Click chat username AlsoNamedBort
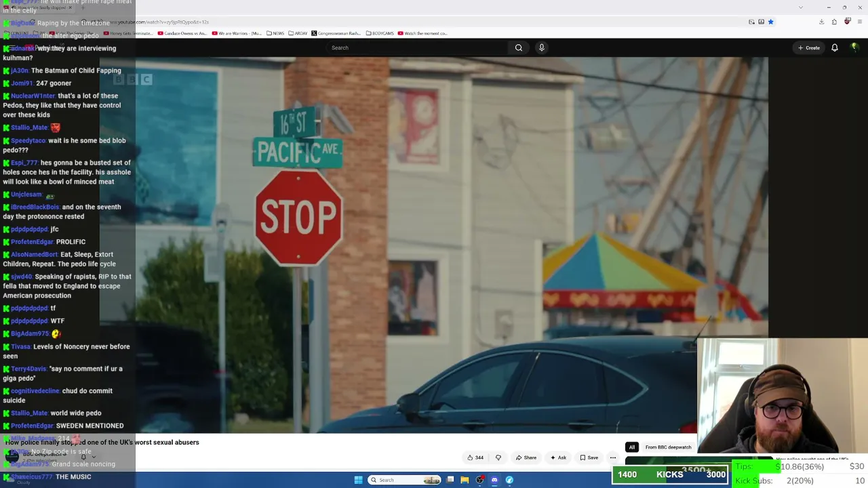Screen dimensions: 868x488 [x=34, y=254]
